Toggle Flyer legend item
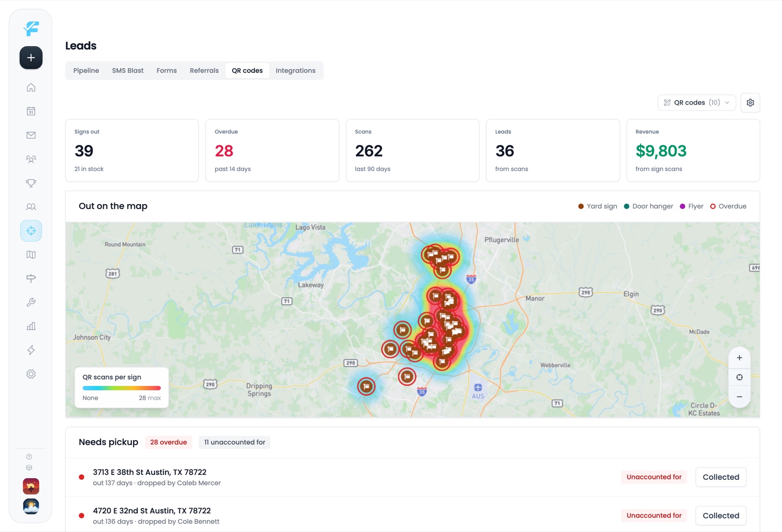 click(x=692, y=206)
